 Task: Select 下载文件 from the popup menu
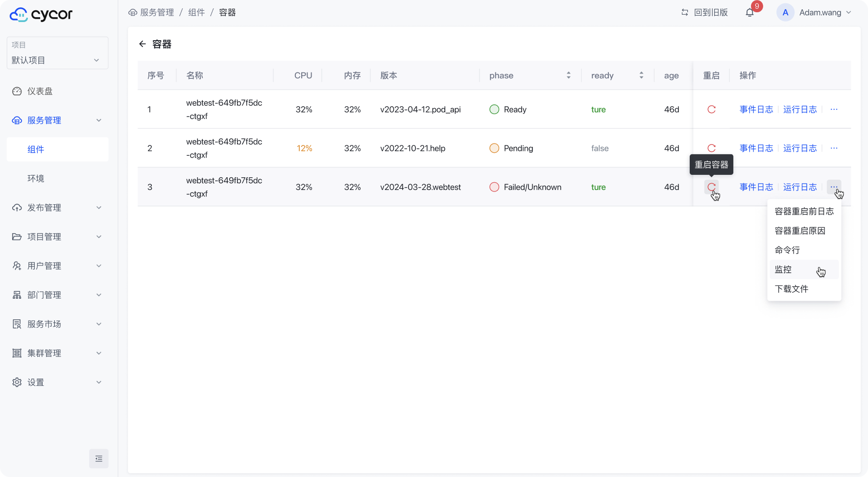point(792,289)
